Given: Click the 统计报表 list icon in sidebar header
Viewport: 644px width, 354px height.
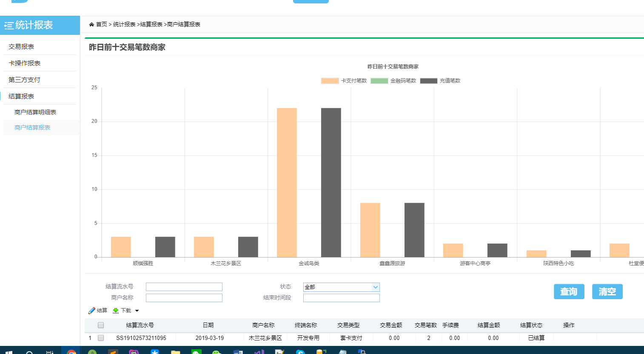Looking at the screenshot, I should click(x=9, y=26).
